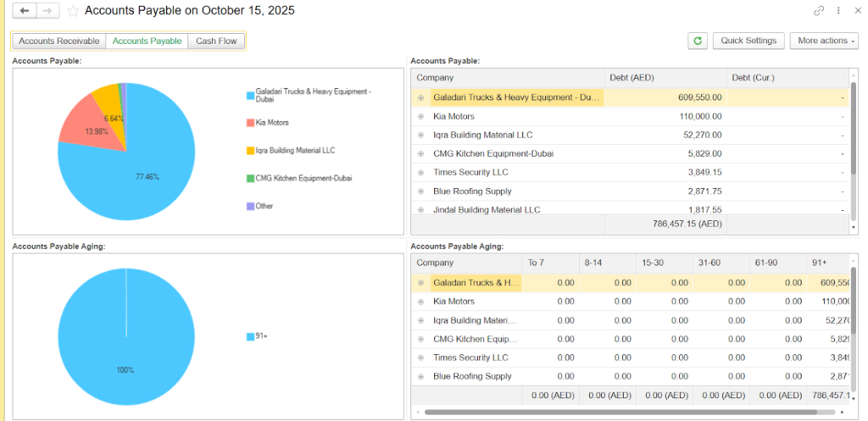The image size is (868, 421).
Task: Go forward with the right arrow button
Action: tap(48, 10)
